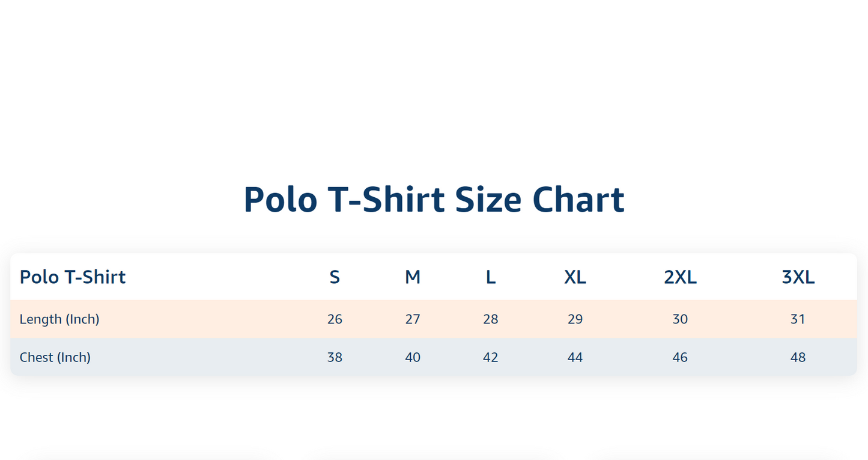The height and width of the screenshot is (460, 868).
Task: Click the chest value 40
Action: tap(413, 357)
